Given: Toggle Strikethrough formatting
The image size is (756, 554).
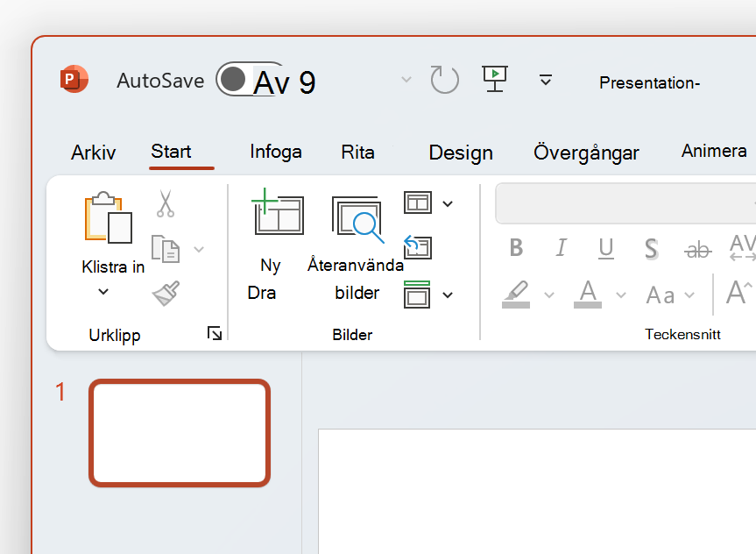Looking at the screenshot, I should 697,250.
